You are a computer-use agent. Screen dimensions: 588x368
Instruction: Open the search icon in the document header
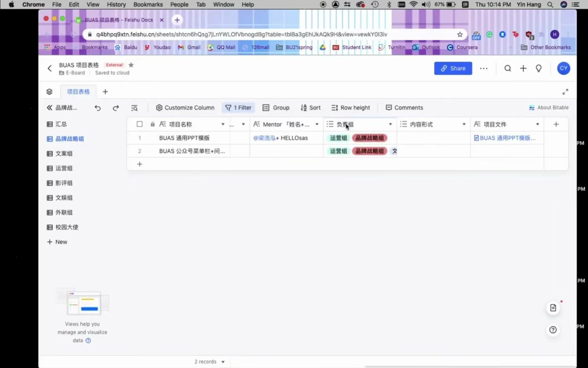click(508, 68)
